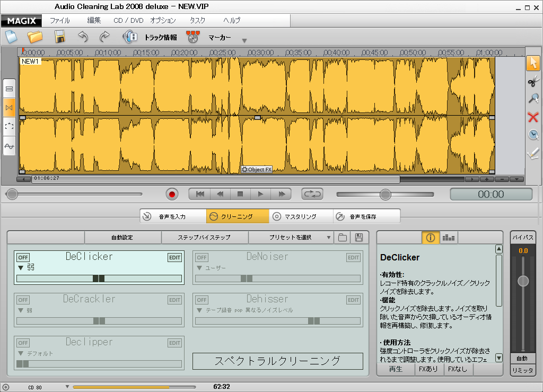Open the CD 80 disc capacity dropdown

(x=67, y=387)
